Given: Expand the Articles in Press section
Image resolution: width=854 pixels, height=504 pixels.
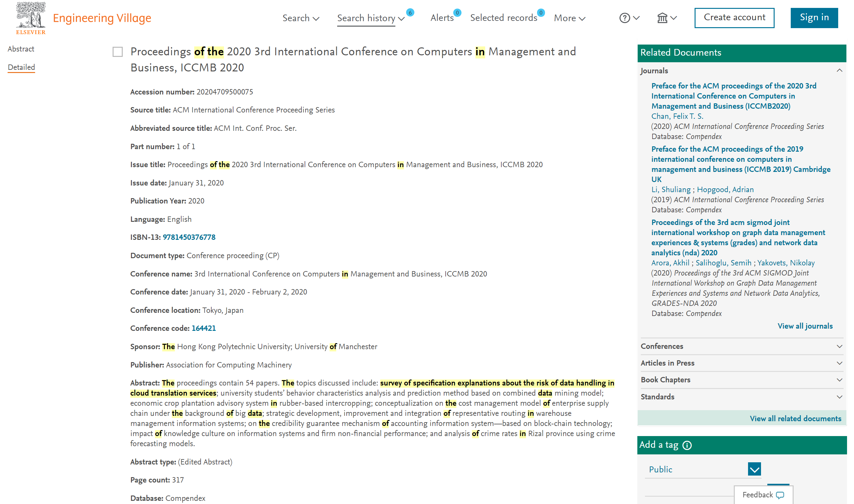Looking at the screenshot, I should click(839, 363).
